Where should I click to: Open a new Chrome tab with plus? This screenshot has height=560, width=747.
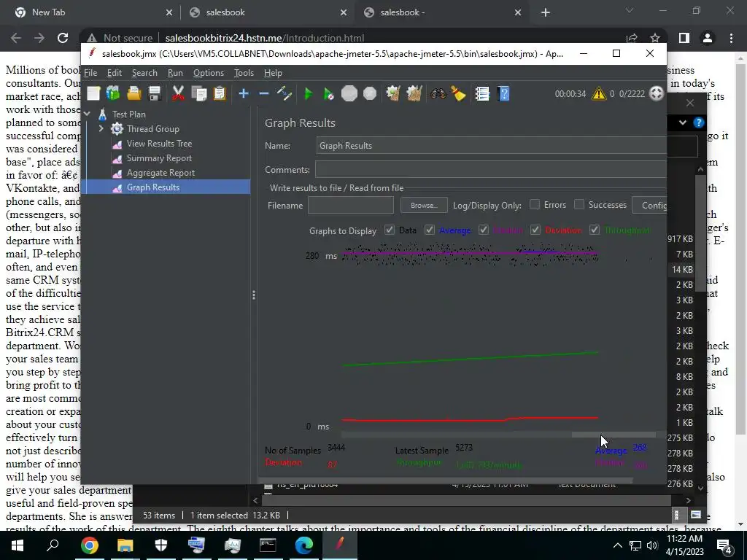(546, 12)
